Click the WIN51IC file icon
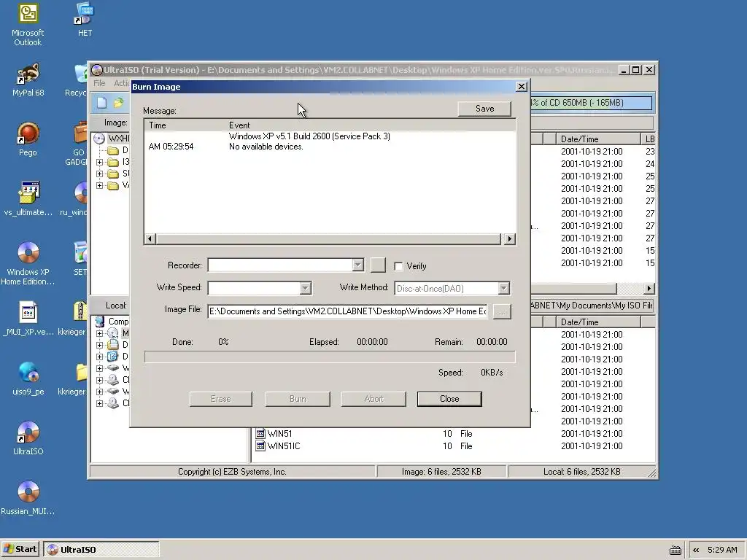The height and width of the screenshot is (560, 747). (x=260, y=446)
